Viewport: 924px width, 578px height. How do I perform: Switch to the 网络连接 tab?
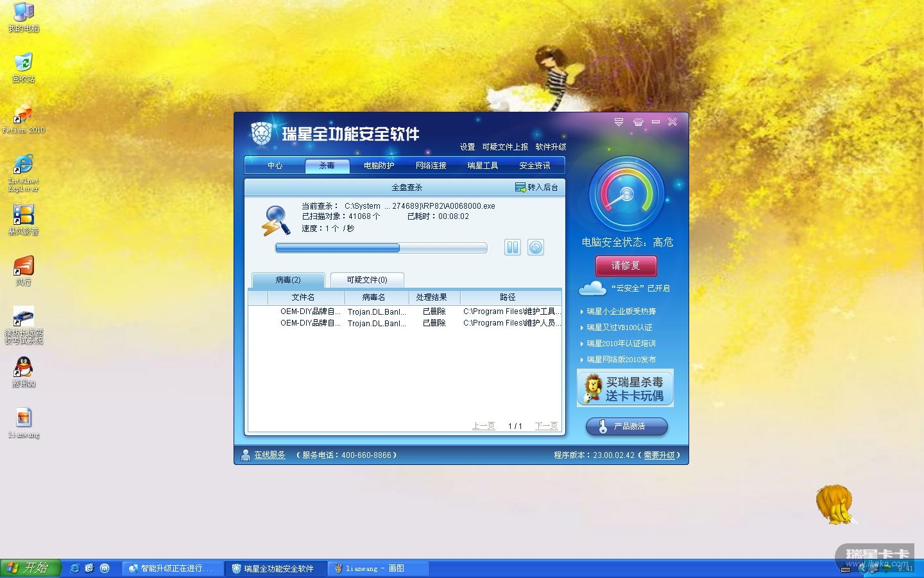pyautogui.click(x=431, y=166)
